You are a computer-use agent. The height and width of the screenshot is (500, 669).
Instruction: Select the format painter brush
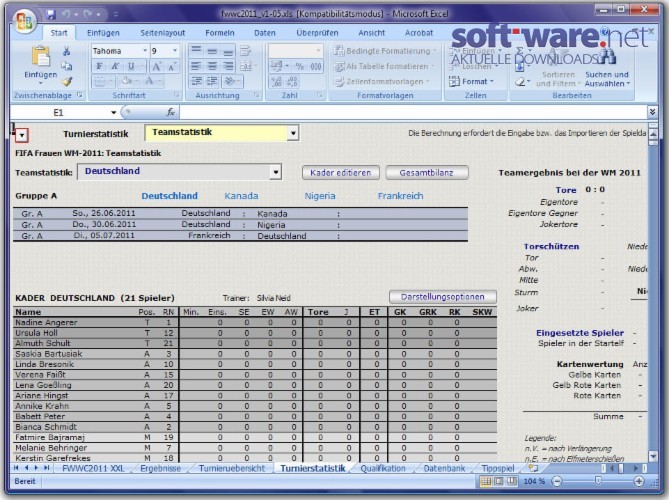(x=67, y=81)
